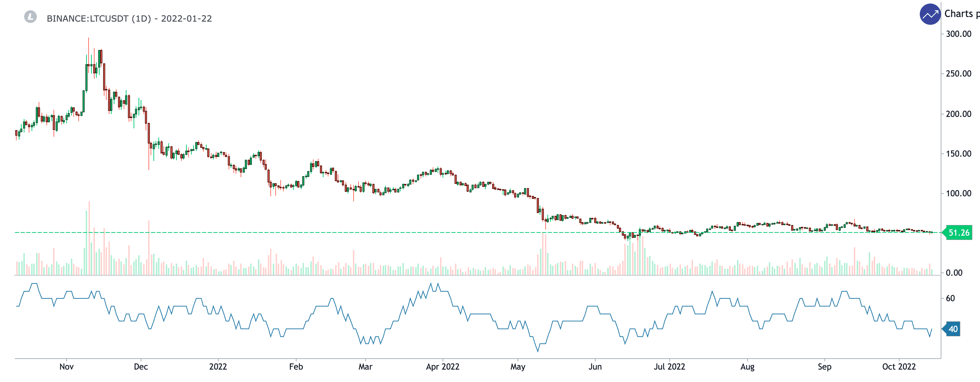The width and height of the screenshot is (980, 382).
Task: Select the Apr 2022 time axis marker
Action: click(443, 367)
